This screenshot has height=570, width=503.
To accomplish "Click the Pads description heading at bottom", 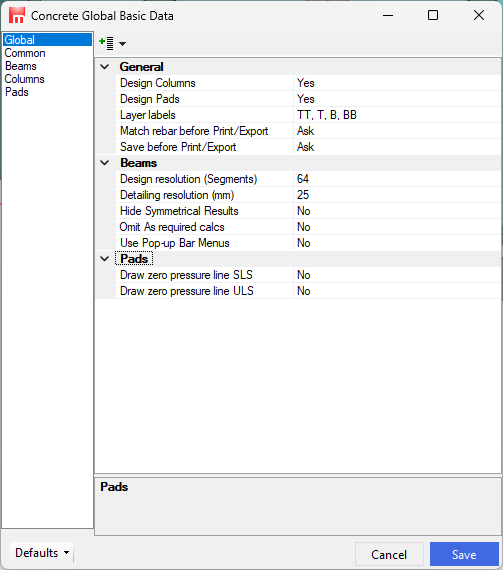I will pyautogui.click(x=114, y=487).
